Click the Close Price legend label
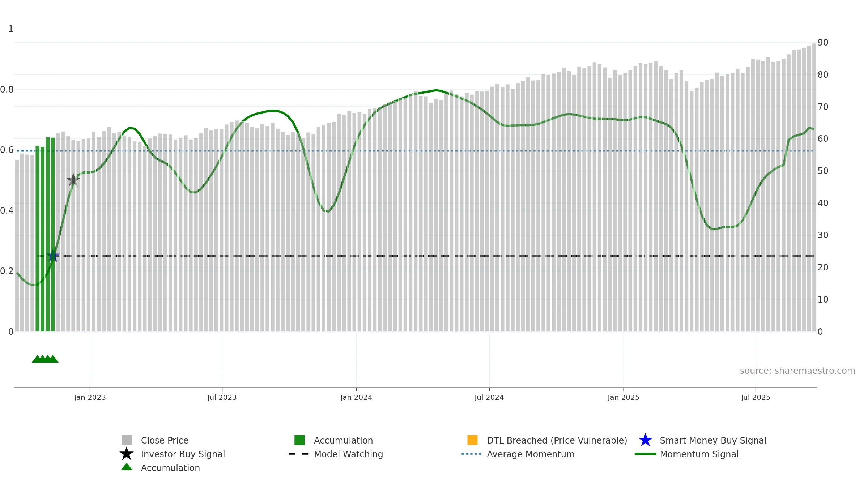Image resolution: width=868 pixels, height=488 pixels. pyautogui.click(x=165, y=440)
